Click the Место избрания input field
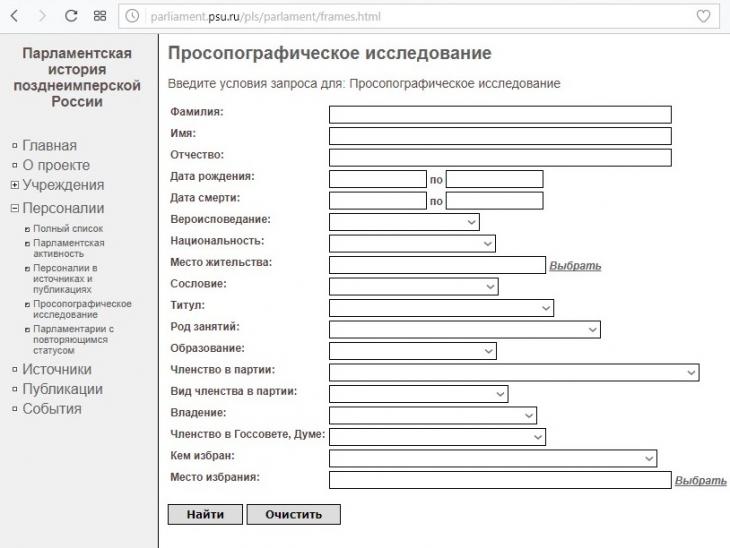 pyautogui.click(x=500, y=480)
